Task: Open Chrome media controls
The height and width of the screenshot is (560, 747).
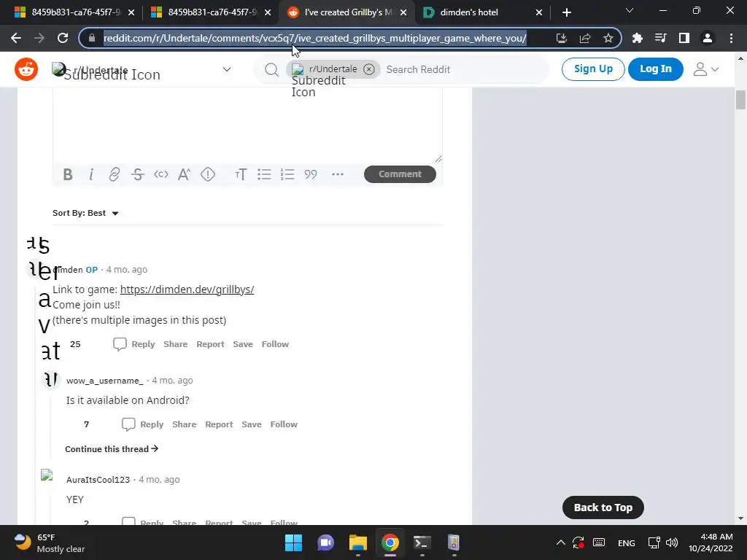Action: click(660, 38)
